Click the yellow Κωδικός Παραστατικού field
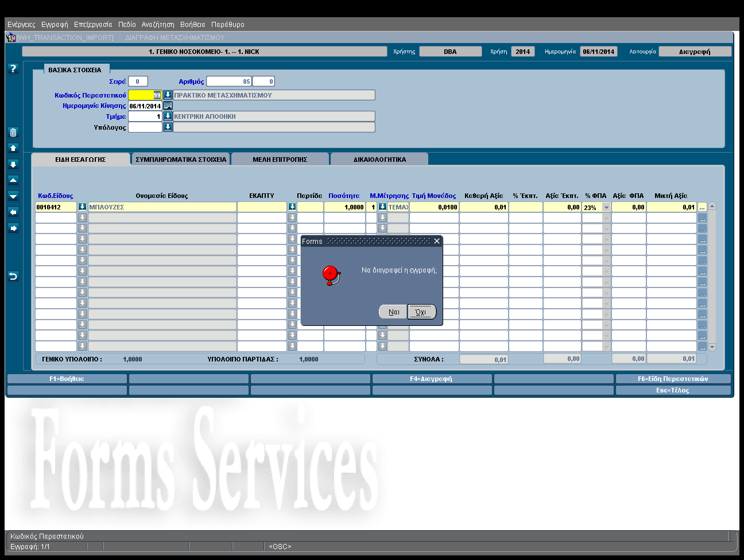This screenshot has width=744, height=560. (x=145, y=95)
